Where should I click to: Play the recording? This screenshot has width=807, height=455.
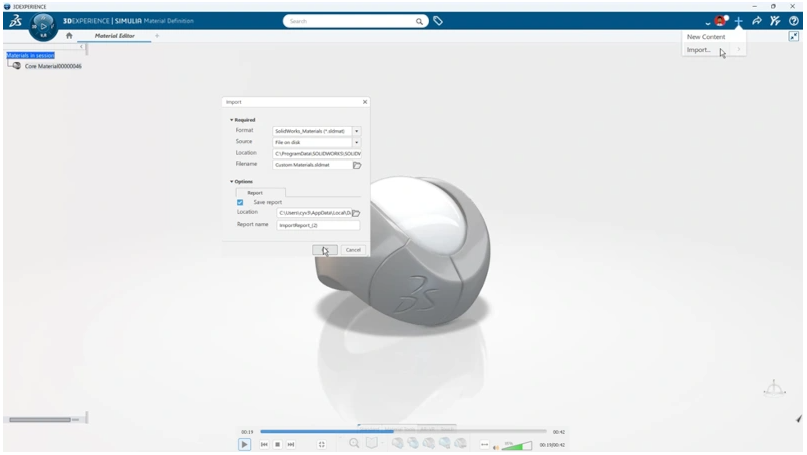(244, 445)
